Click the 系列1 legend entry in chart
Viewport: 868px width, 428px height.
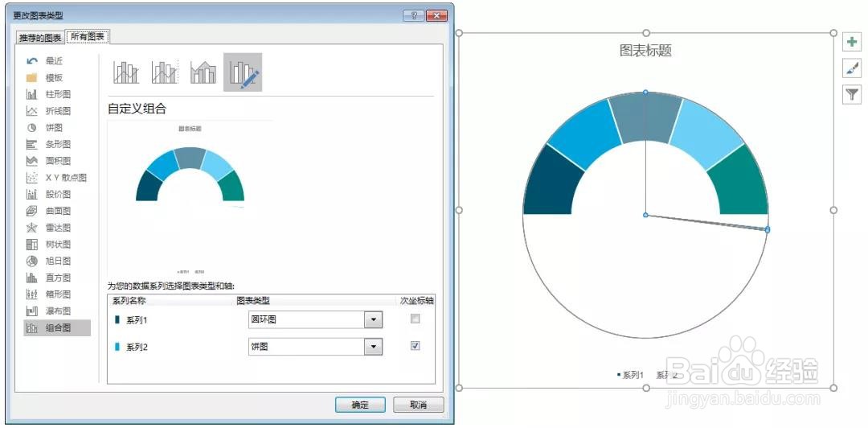click(x=631, y=375)
